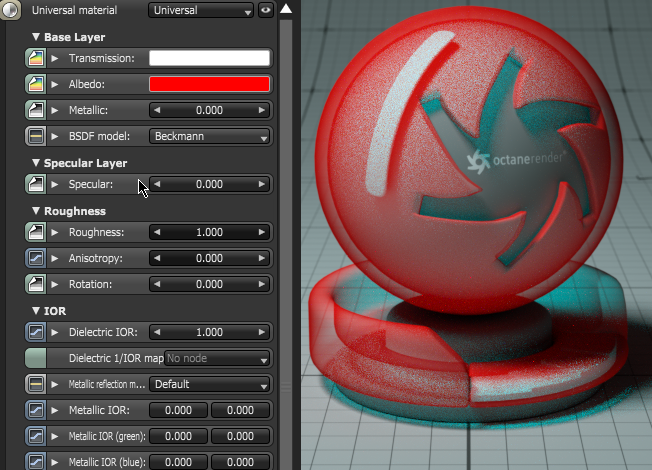Viewport: 652px width, 470px height.
Task: Click the second Metallic IOR (blue) field
Action: [x=240, y=462]
